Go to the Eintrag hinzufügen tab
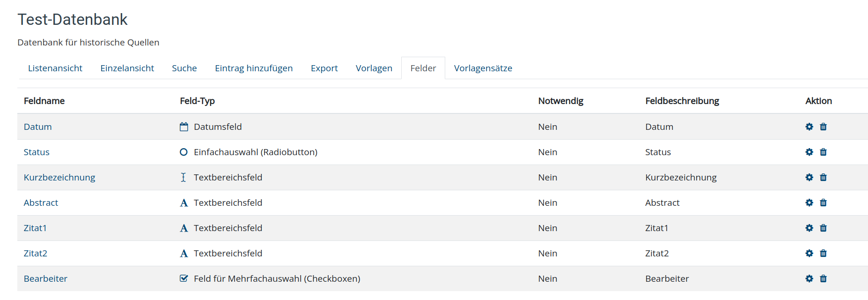The width and height of the screenshot is (868, 300). (254, 68)
